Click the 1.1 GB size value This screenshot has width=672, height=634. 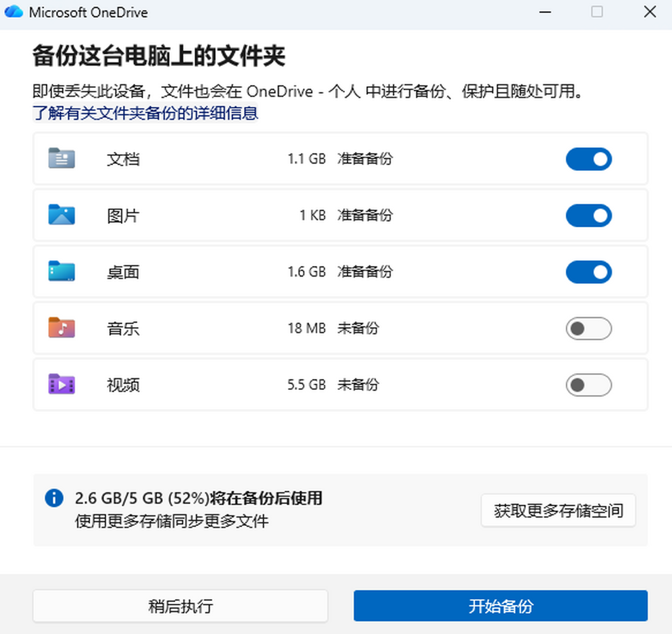tap(306, 159)
